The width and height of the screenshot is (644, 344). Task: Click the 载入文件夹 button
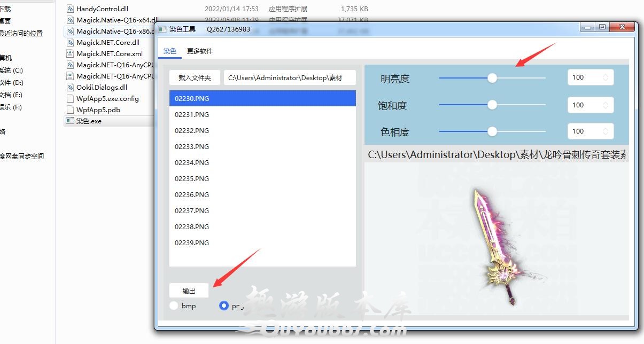point(195,78)
